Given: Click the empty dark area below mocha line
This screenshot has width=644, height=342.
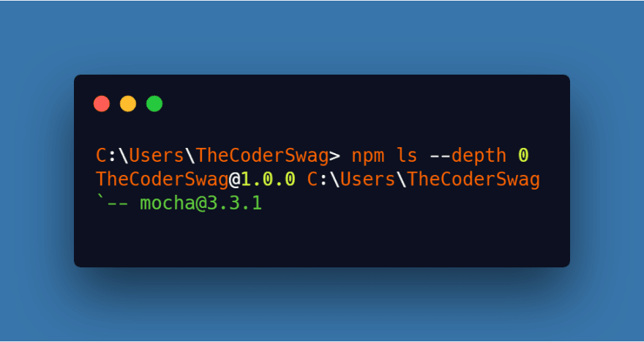Looking at the screenshot, I should pos(321,240).
